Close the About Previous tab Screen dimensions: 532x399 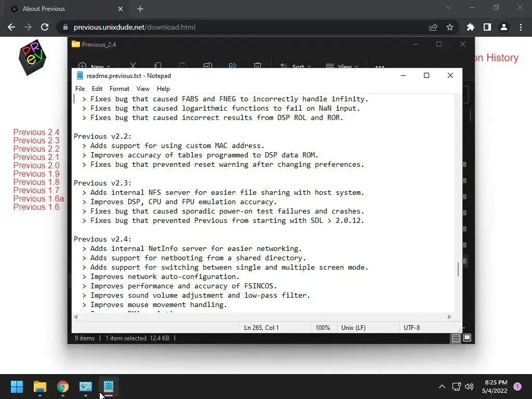click(121, 9)
